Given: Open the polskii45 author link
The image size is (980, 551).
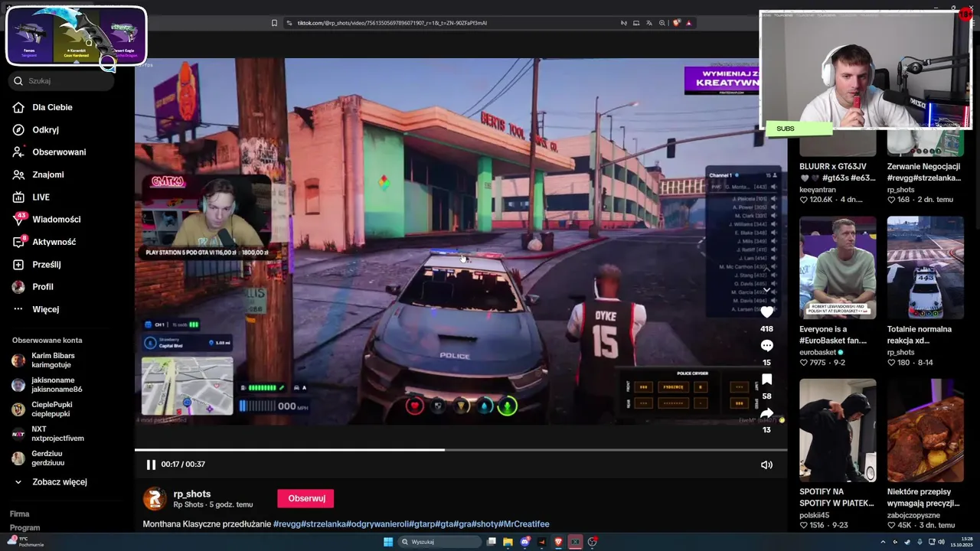Looking at the screenshot, I should 815,516.
